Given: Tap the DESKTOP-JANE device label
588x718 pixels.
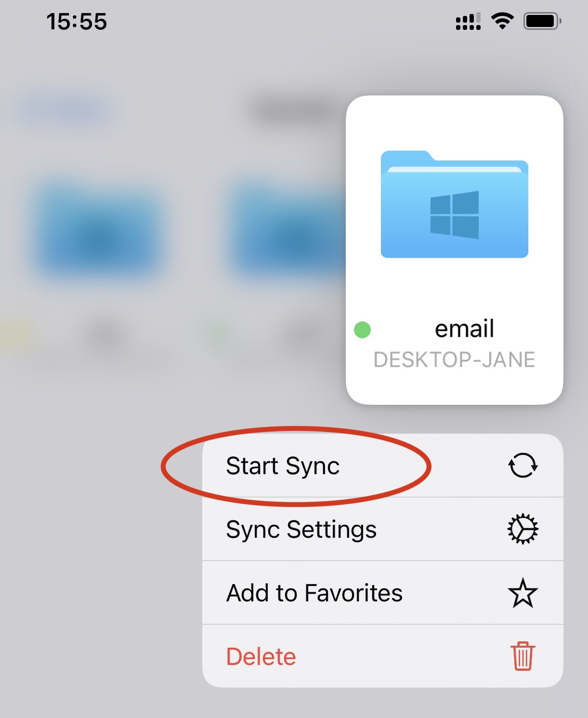Looking at the screenshot, I should click(454, 359).
